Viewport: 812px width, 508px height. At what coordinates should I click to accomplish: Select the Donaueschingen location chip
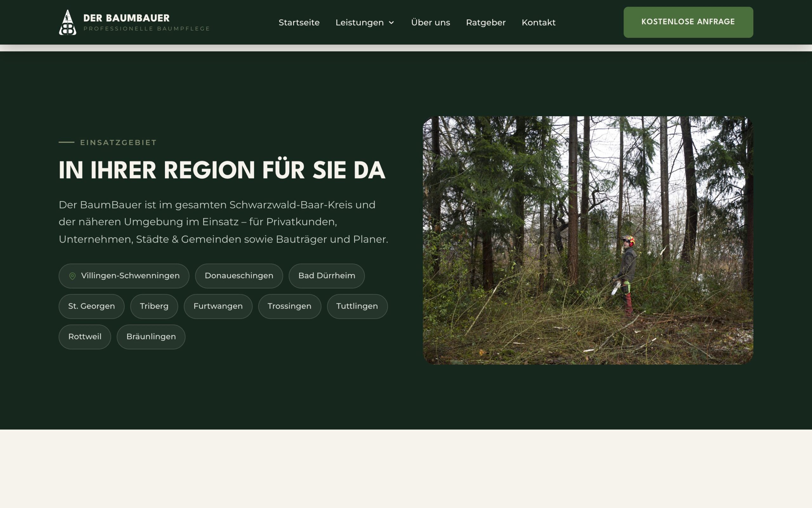tap(239, 276)
